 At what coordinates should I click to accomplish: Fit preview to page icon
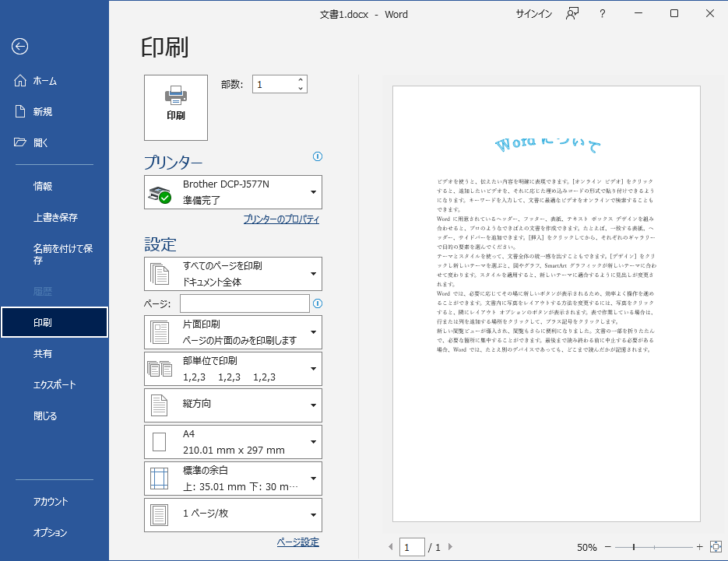716,547
